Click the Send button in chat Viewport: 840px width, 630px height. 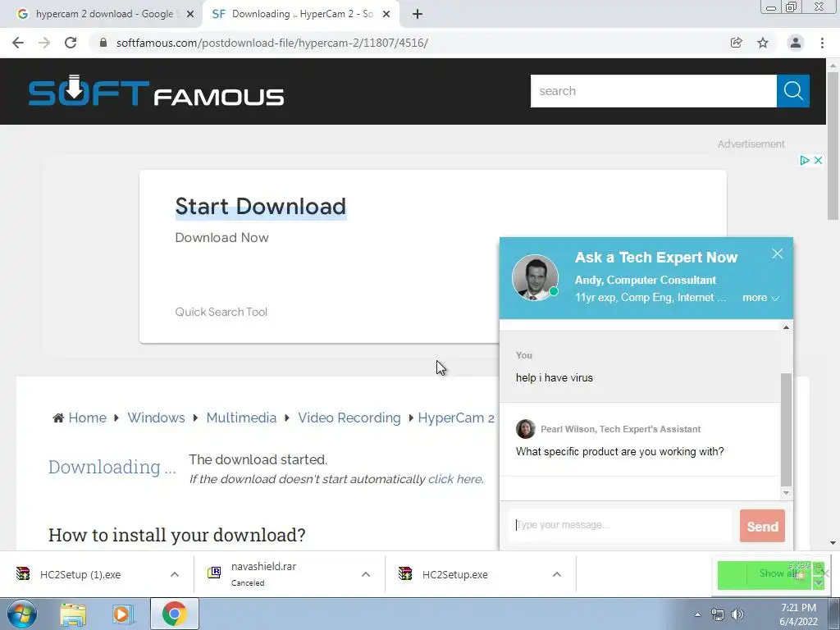tap(762, 526)
